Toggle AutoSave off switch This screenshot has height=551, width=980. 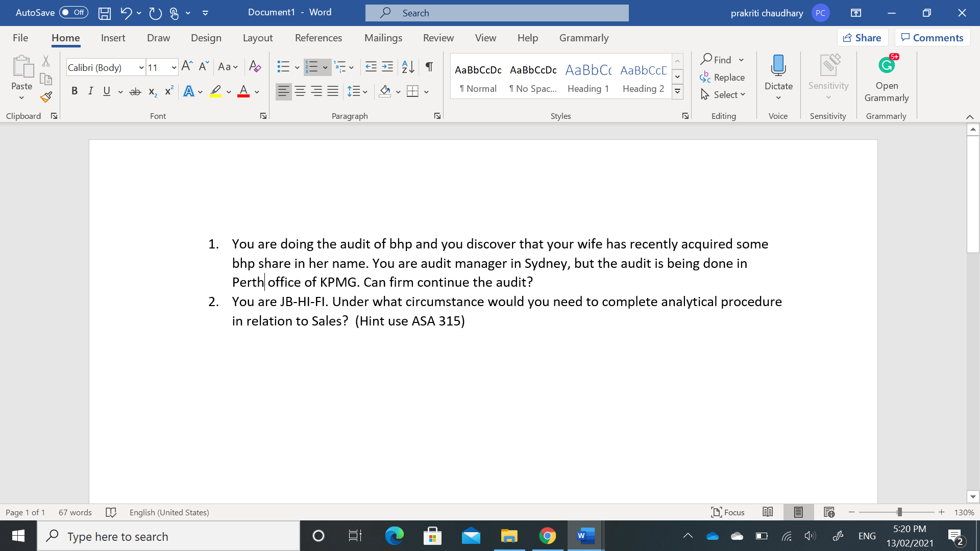73,13
